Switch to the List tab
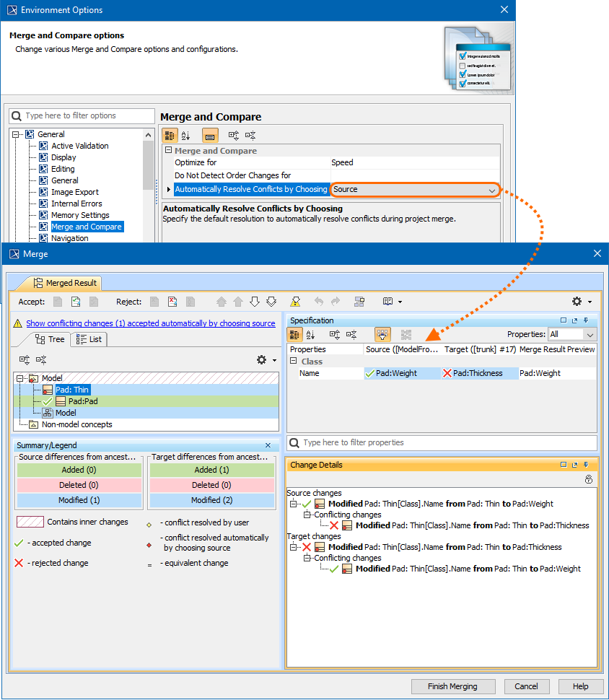This screenshot has width=609, height=700. point(89,339)
